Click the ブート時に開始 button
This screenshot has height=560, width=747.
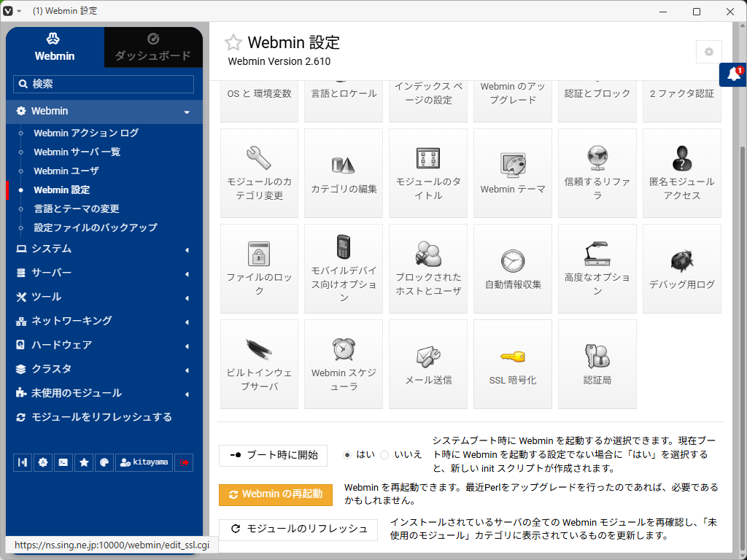(273, 455)
